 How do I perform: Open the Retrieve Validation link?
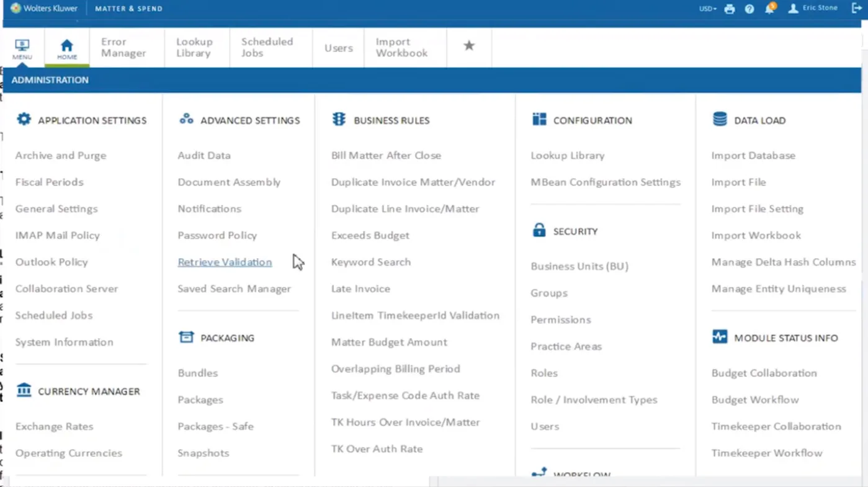pyautogui.click(x=225, y=262)
